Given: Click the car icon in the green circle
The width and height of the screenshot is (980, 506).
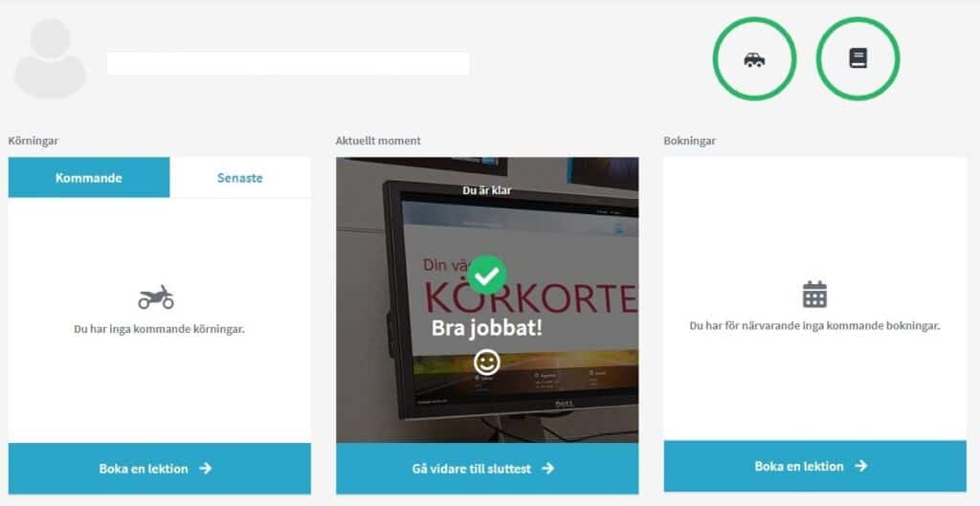Looking at the screenshot, I should pos(754,58).
